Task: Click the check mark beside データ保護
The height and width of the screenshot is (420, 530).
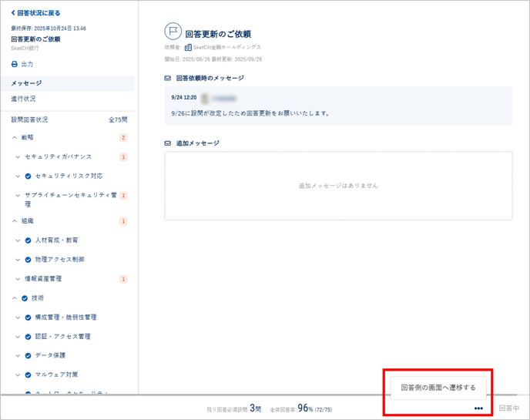Action: point(29,356)
